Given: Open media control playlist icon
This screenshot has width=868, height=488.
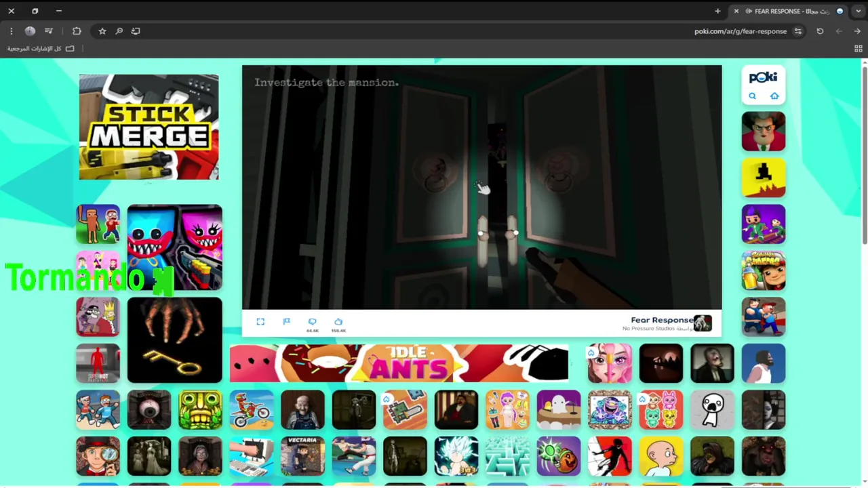Looking at the screenshot, I should (49, 31).
